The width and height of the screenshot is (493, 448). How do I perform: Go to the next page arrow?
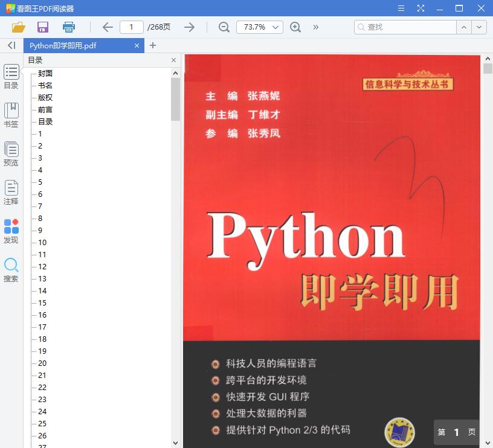click(x=189, y=27)
